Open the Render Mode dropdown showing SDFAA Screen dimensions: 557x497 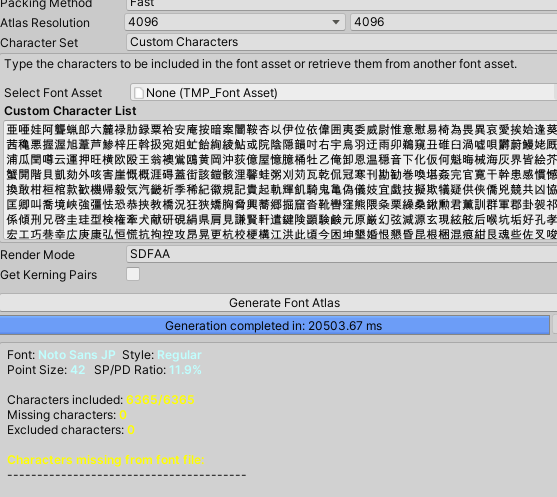(x=341, y=254)
